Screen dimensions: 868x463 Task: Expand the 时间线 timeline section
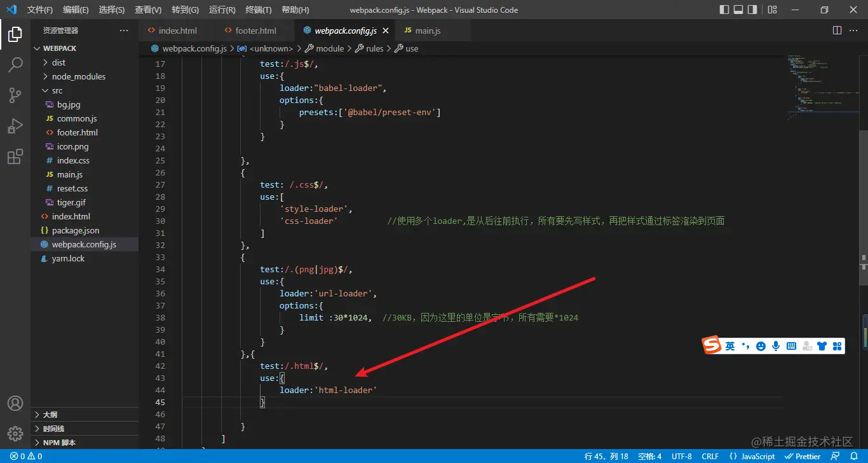coord(85,429)
